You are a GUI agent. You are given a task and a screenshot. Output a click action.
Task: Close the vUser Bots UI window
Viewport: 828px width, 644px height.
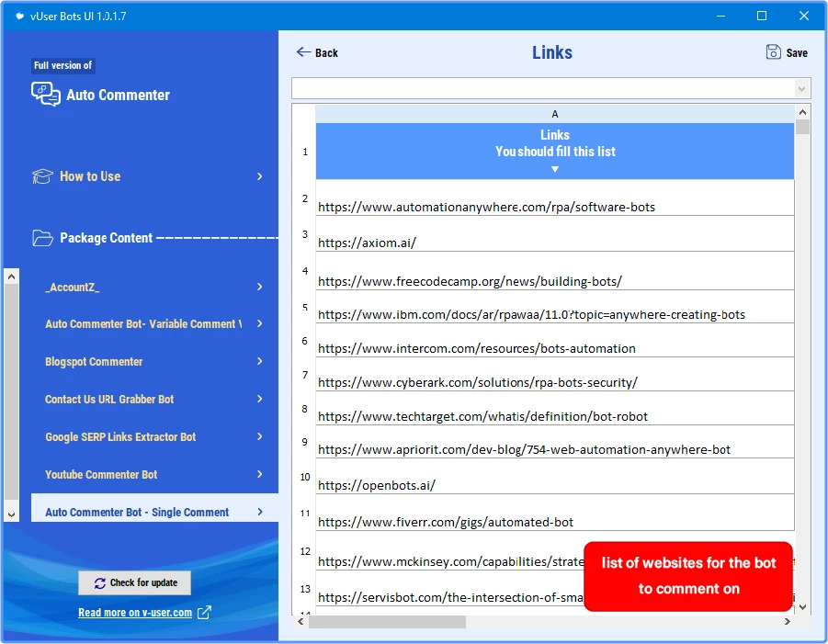[x=804, y=16]
